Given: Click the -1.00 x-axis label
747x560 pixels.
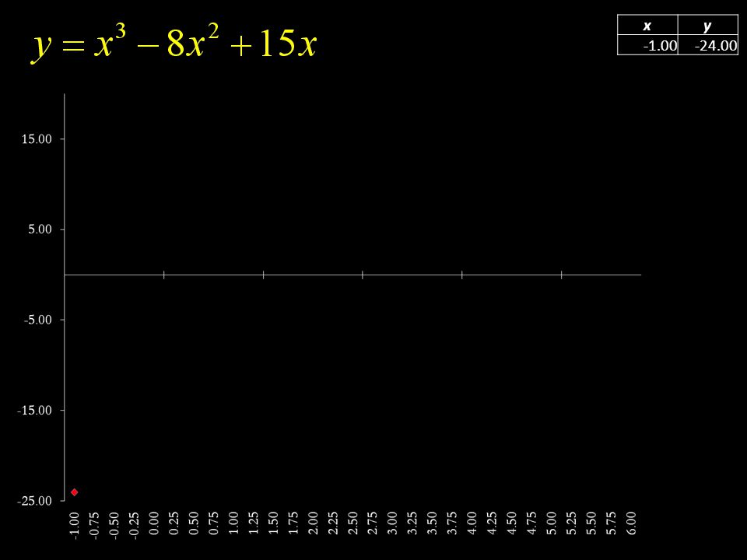Looking at the screenshot, I should pyautogui.click(x=75, y=525).
